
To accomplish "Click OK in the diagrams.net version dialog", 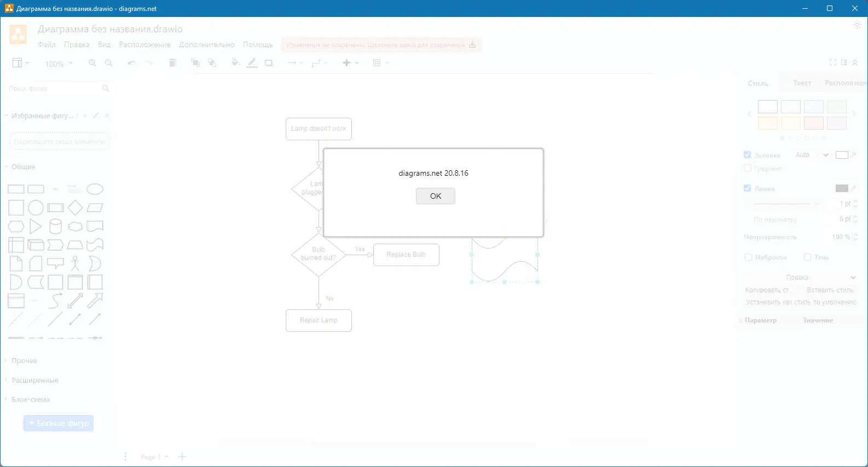I will coord(435,196).
